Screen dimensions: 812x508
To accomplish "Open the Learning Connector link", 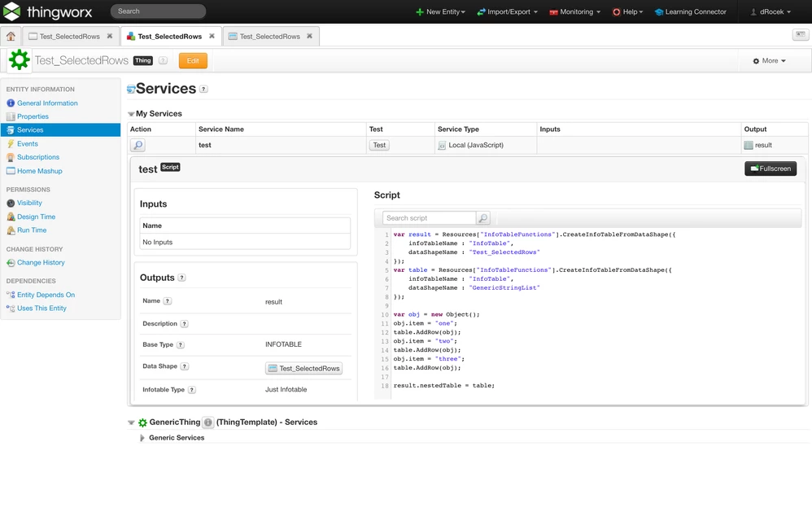I will pyautogui.click(x=690, y=11).
